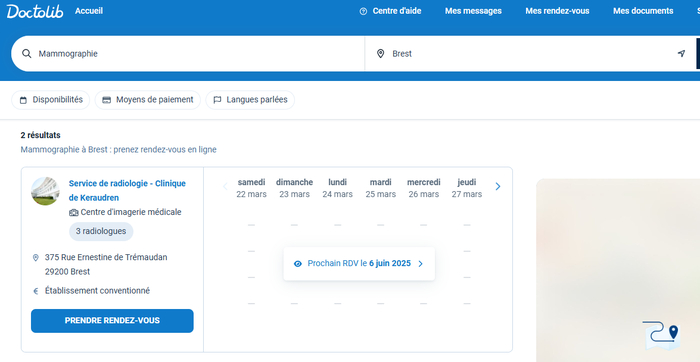Open Centre d'aide
This screenshot has width=700, height=362.
pos(397,11)
